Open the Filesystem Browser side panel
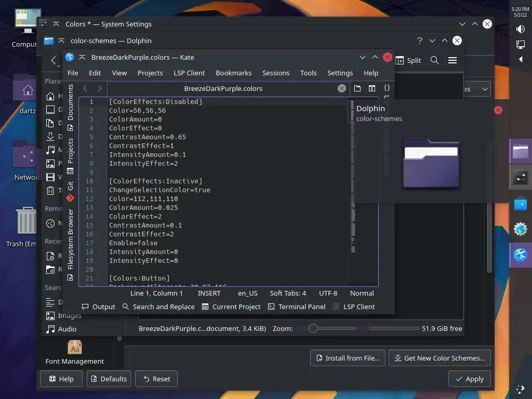The height and width of the screenshot is (399, 532). (70, 245)
